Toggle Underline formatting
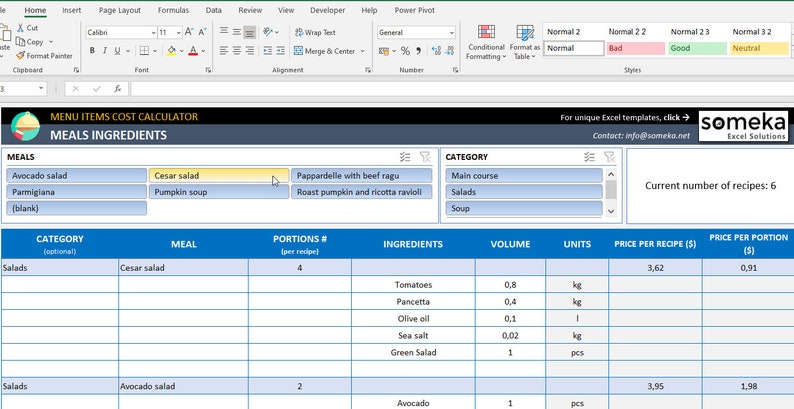 117,51
